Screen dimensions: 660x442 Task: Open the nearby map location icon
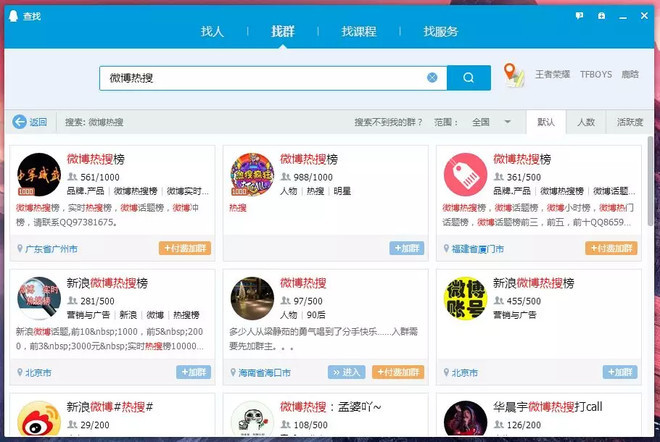514,75
